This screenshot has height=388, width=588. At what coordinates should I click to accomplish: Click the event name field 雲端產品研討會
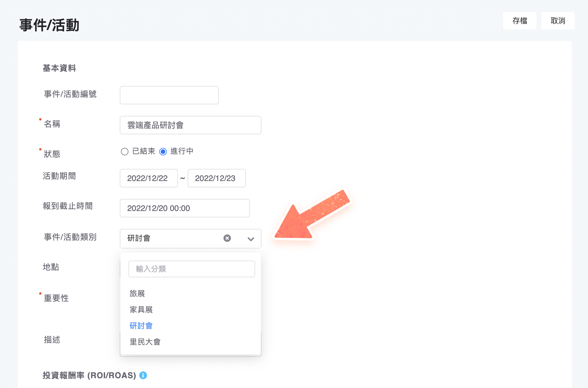pos(190,125)
